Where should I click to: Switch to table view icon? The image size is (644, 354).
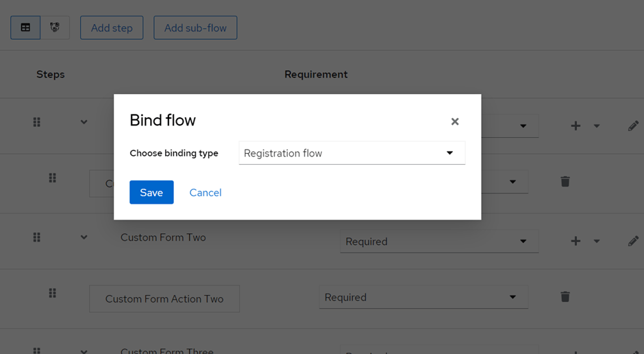[x=25, y=27]
